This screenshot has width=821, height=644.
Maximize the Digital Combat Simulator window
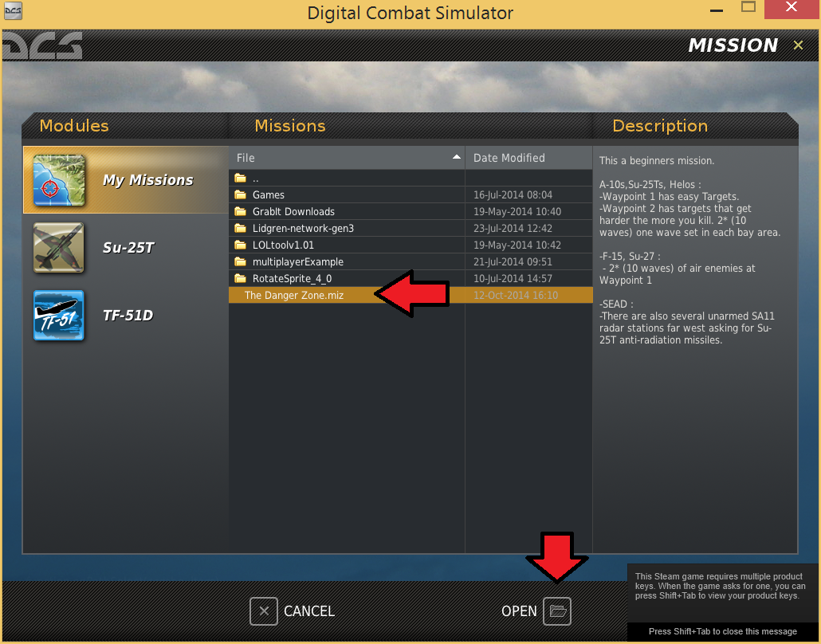(x=748, y=7)
